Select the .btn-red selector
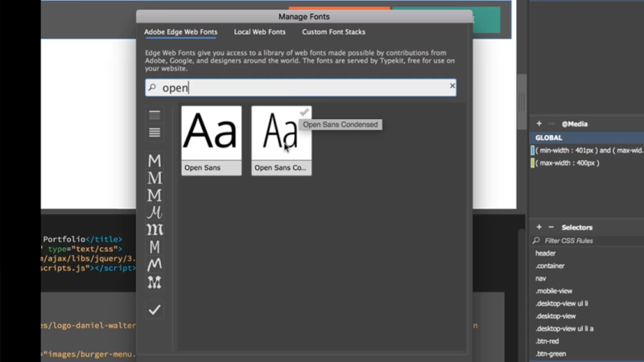644x362 pixels. 547,341
